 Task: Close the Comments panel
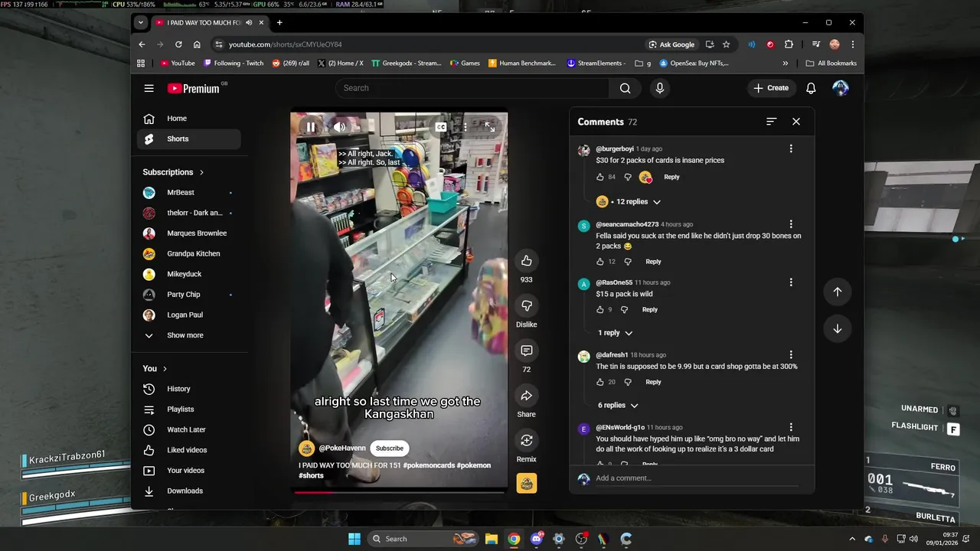click(x=796, y=122)
